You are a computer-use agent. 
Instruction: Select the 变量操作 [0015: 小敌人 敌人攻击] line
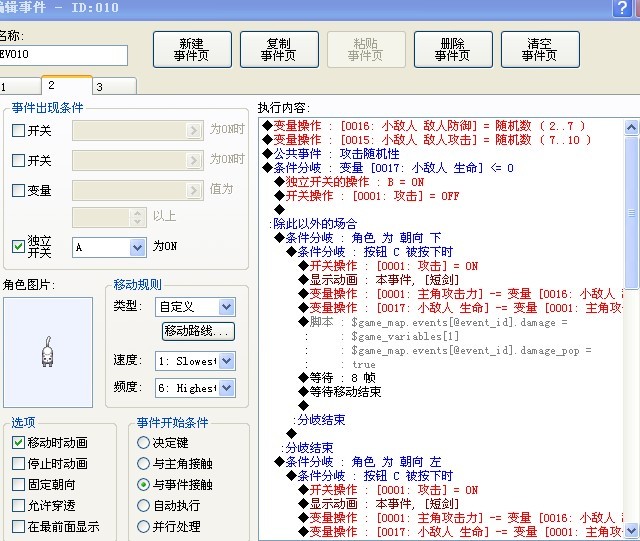click(x=427, y=140)
